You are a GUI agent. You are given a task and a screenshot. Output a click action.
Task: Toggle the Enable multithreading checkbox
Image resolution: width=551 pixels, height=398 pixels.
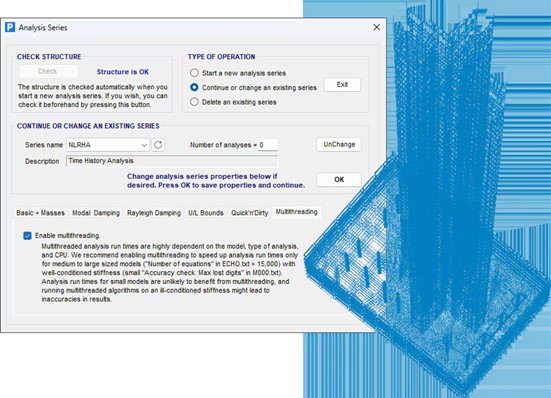[27, 235]
